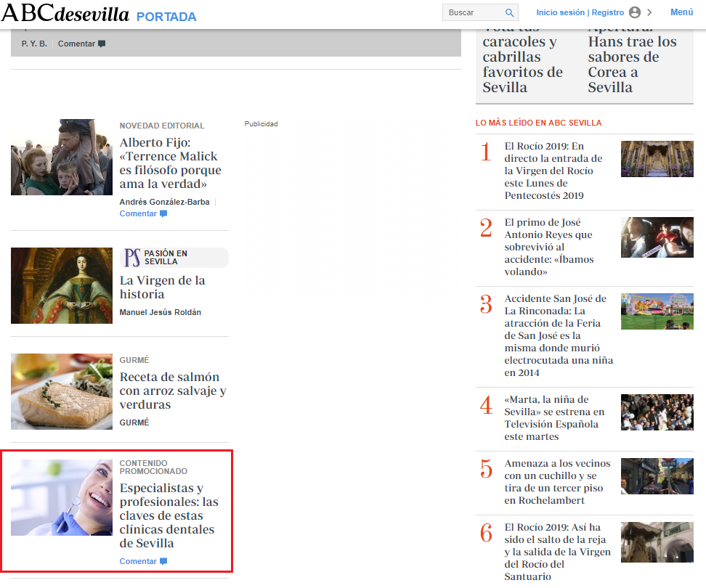Open item 2 about primo de José Antonio Reyes
The width and height of the screenshot is (706, 588).
(549, 247)
